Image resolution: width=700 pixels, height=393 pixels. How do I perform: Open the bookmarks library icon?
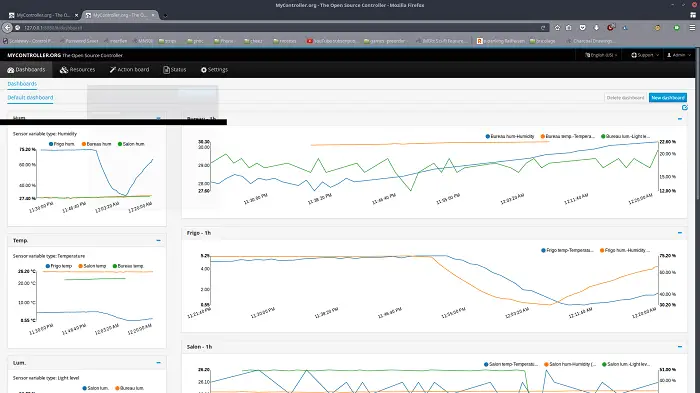click(x=569, y=28)
